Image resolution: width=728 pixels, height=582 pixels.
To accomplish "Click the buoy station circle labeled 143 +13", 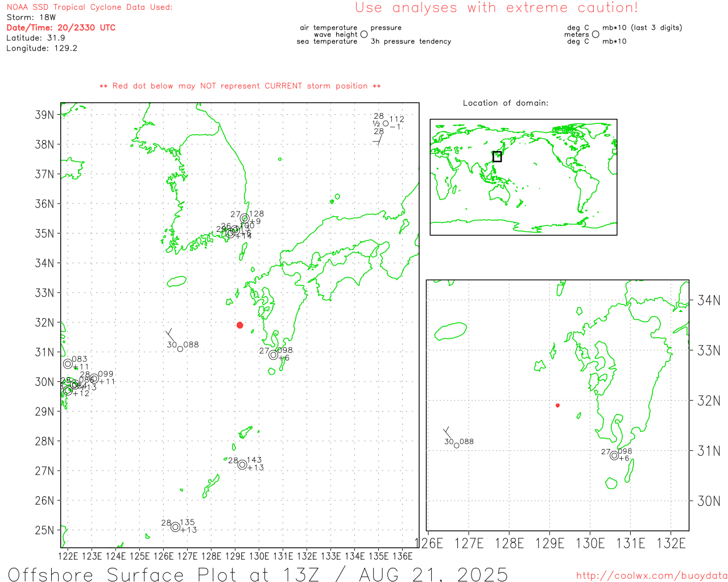I will (242, 464).
